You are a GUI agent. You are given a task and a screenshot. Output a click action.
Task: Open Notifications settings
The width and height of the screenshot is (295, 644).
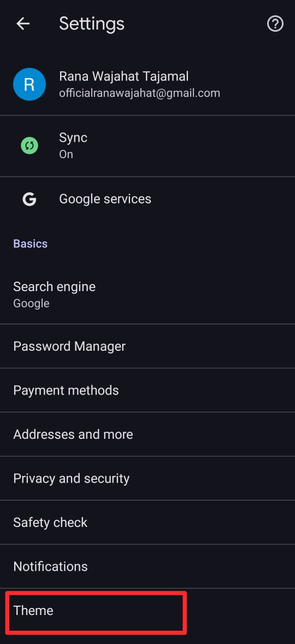tap(147, 566)
